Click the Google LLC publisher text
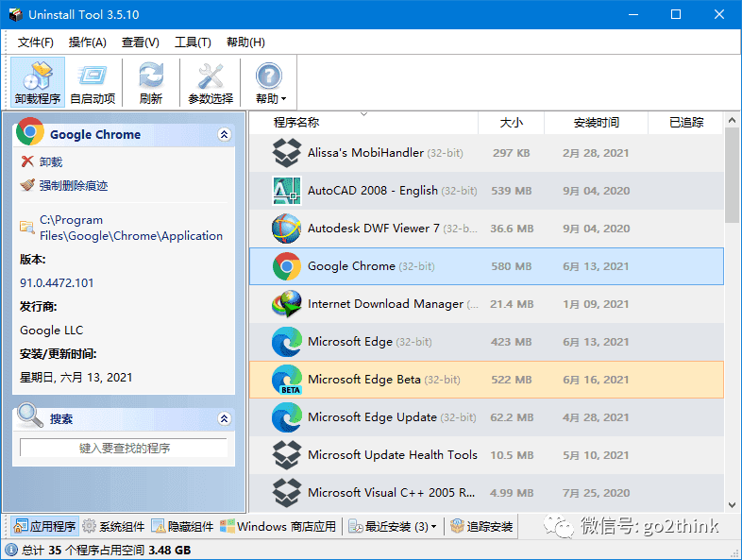This screenshot has height=560, width=742. pos(52,330)
